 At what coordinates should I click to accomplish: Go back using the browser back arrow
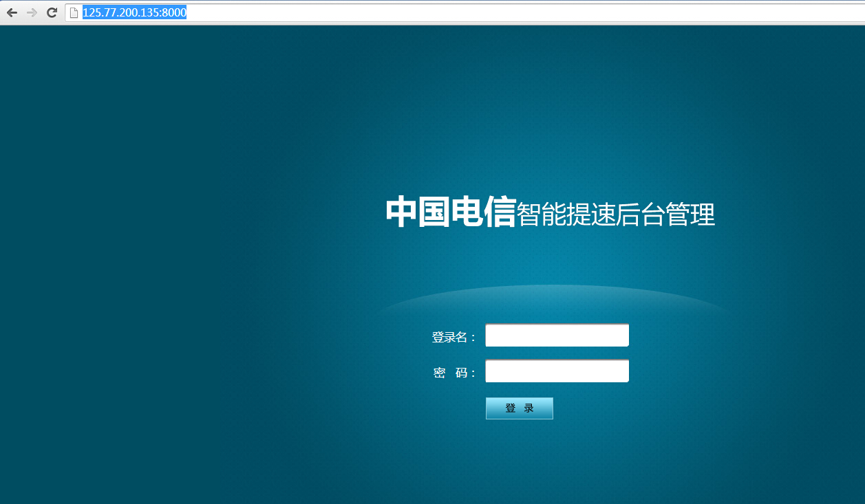click(12, 12)
